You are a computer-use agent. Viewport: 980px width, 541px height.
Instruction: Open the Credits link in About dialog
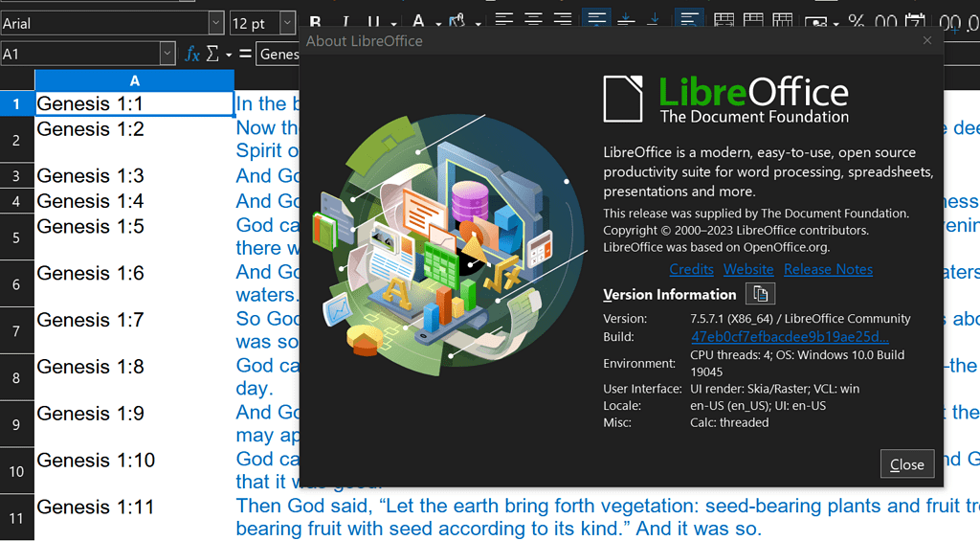point(691,270)
